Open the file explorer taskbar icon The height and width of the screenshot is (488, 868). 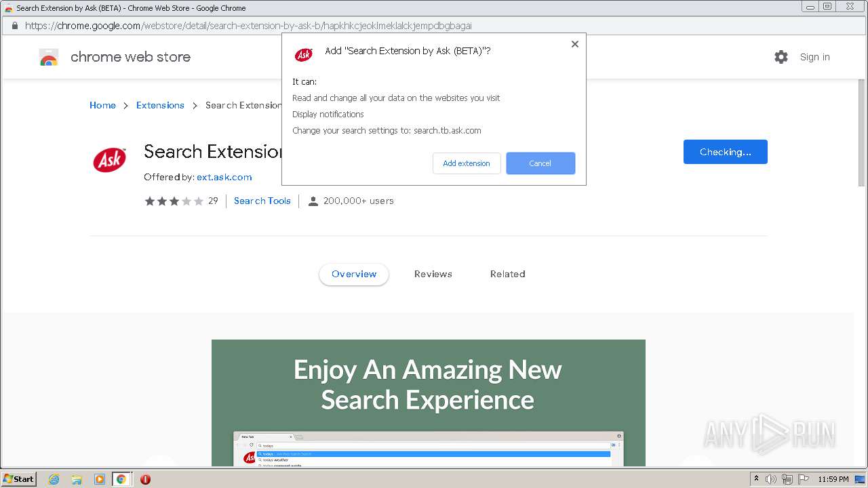[x=77, y=479]
